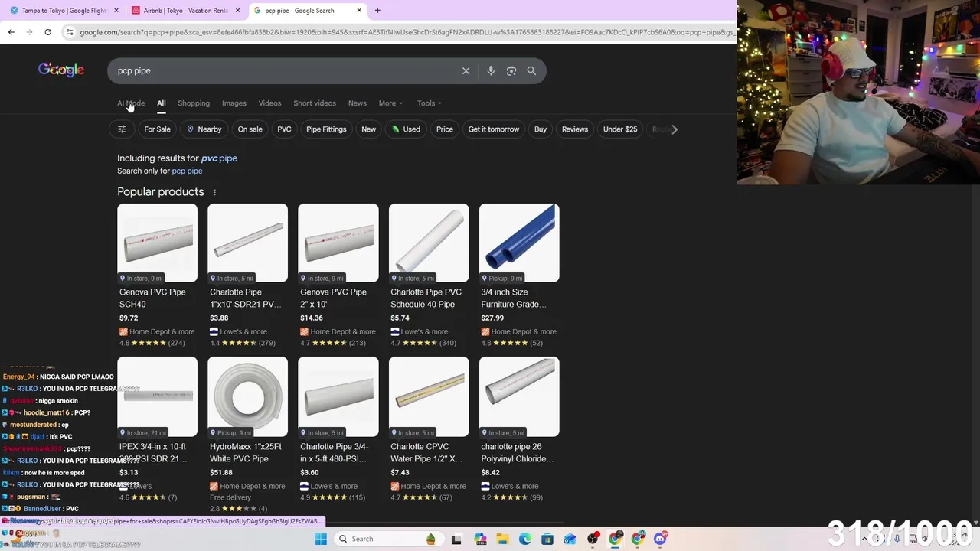Toggle the Pipe Fittings filter chip
Viewport: 980px width, 551px height.
coord(326,129)
